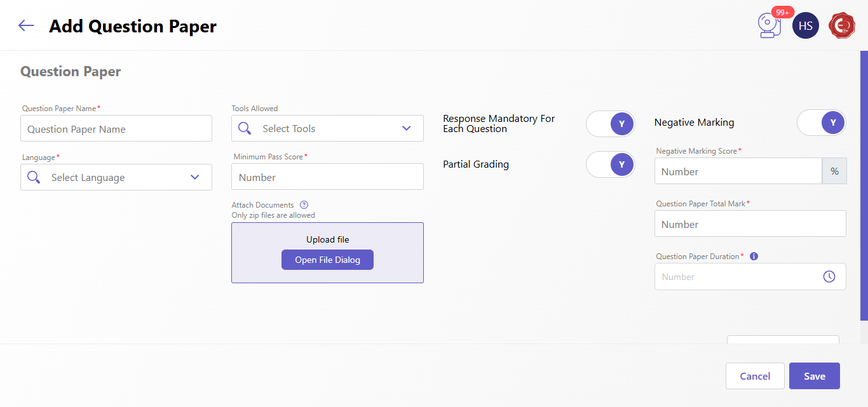Click the Save button
This screenshot has height=407, width=868.
pos(814,376)
